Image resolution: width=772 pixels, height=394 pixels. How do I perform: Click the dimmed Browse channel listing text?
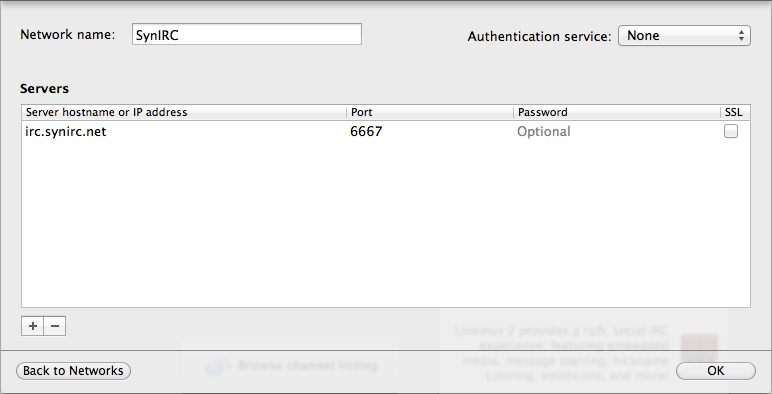click(308, 366)
